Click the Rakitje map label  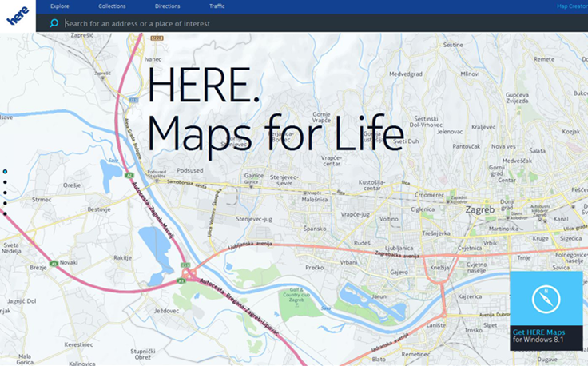tap(122, 257)
